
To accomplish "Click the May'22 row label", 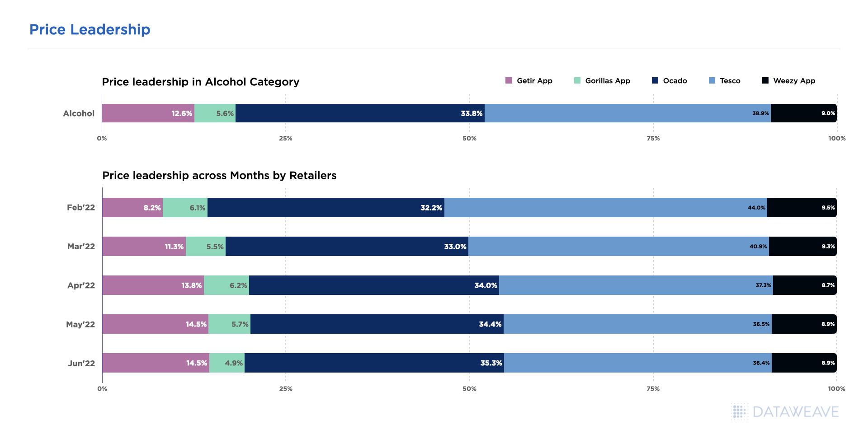I will (80, 324).
